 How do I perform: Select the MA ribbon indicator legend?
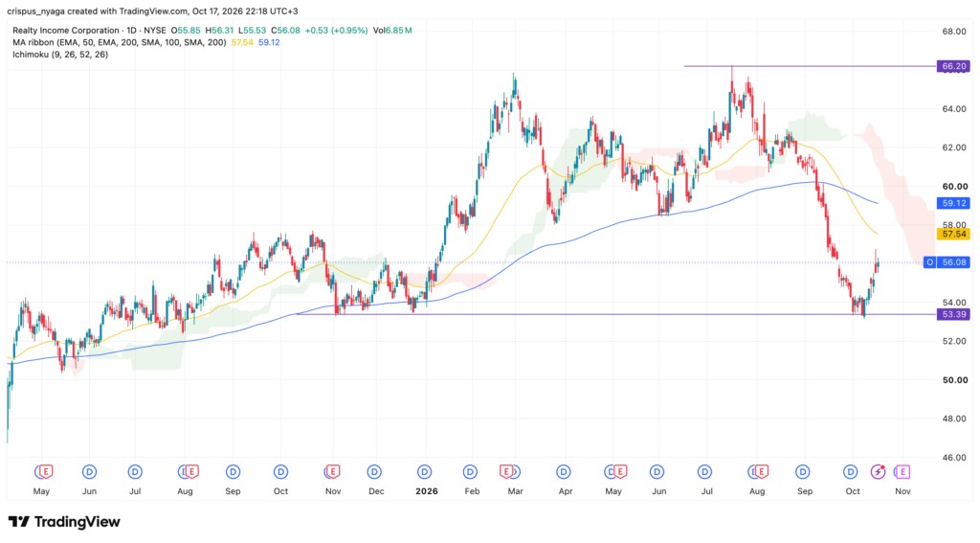coord(120,42)
